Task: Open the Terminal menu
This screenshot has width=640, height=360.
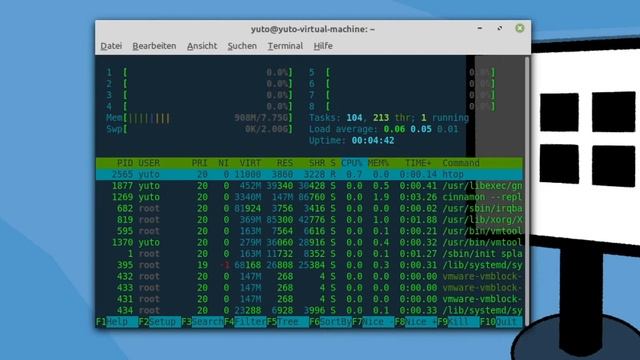Action: pos(285,46)
